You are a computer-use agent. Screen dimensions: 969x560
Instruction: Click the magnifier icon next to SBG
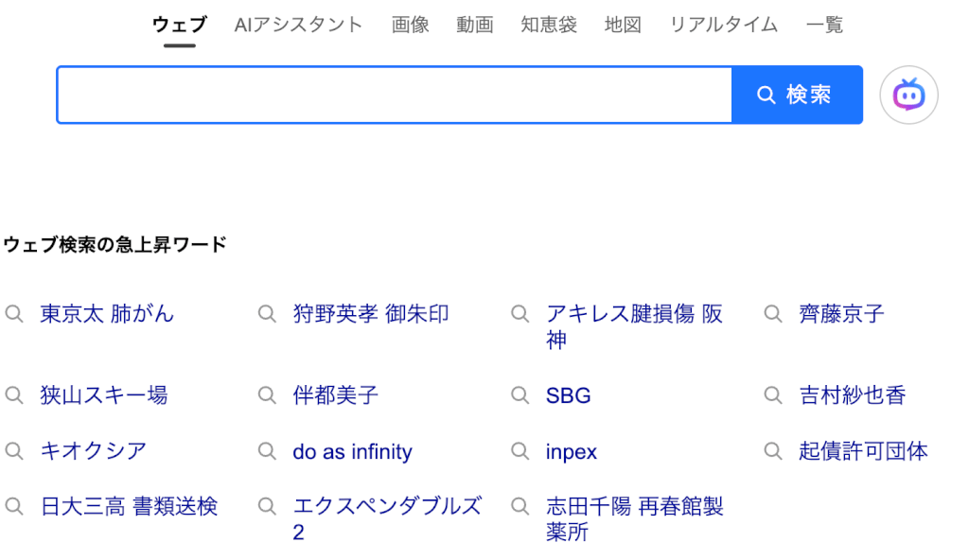click(520, 394)
